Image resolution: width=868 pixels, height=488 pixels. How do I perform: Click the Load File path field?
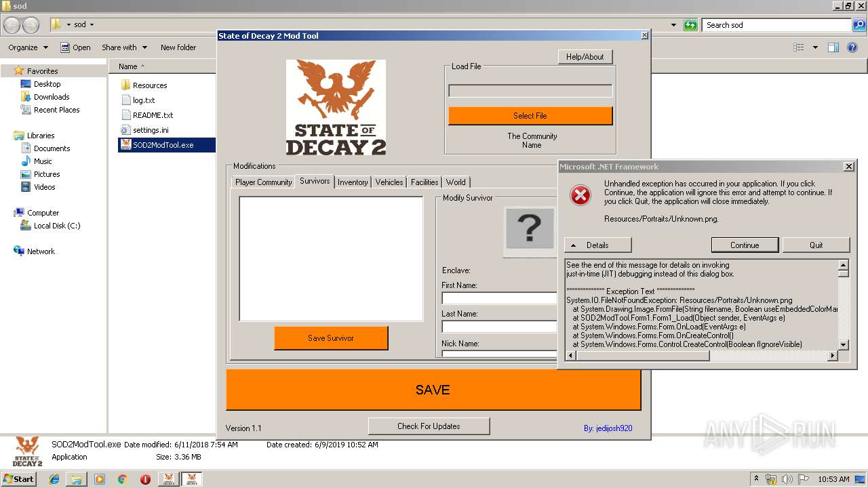point(530,91)
